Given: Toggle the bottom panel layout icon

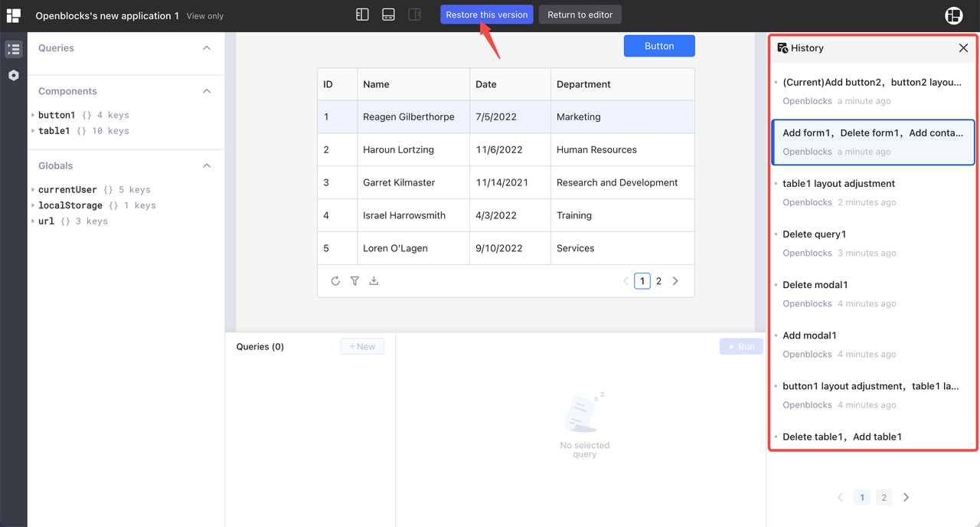Looking at the screenshot, I should [389, 15].
